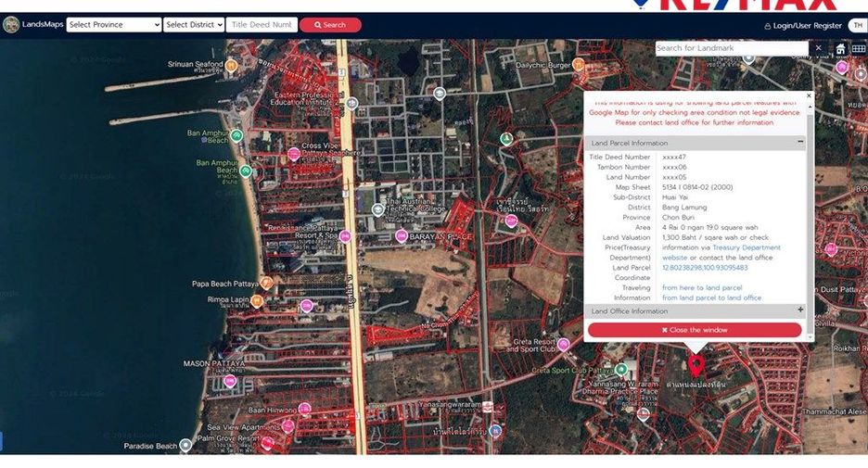
Task: Click the Map Sheet value 5134 I 0814-02
Action: pyautogui.click(x=697, y=187)
